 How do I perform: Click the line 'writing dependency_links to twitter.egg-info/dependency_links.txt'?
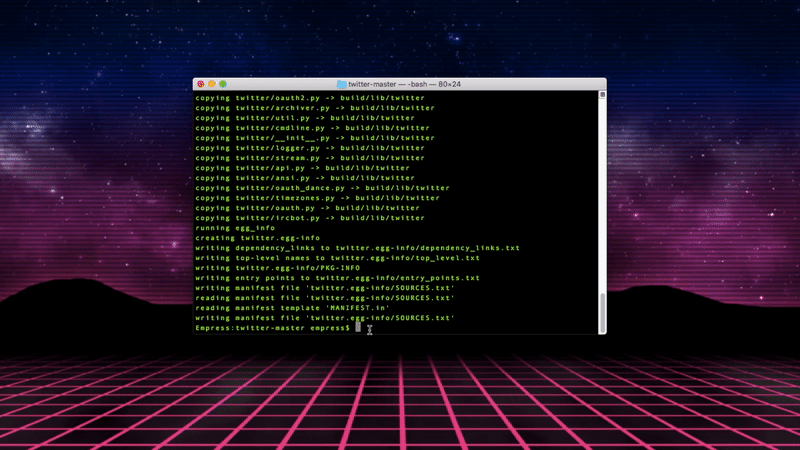[x=357, y=248]
